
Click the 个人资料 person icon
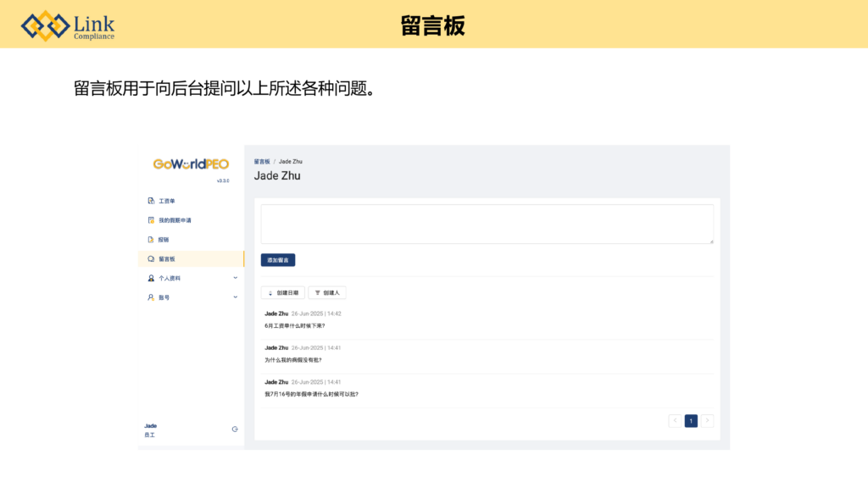pos(151,278)
